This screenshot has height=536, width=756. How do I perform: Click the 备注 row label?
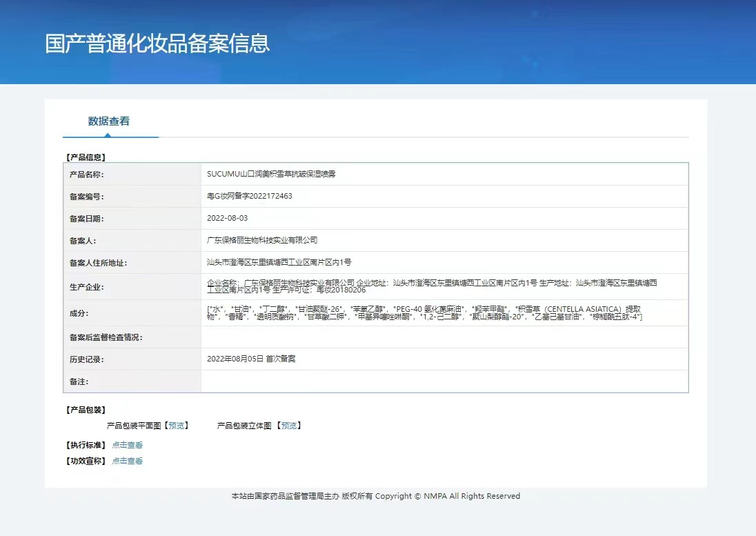[x=79, y=381]
